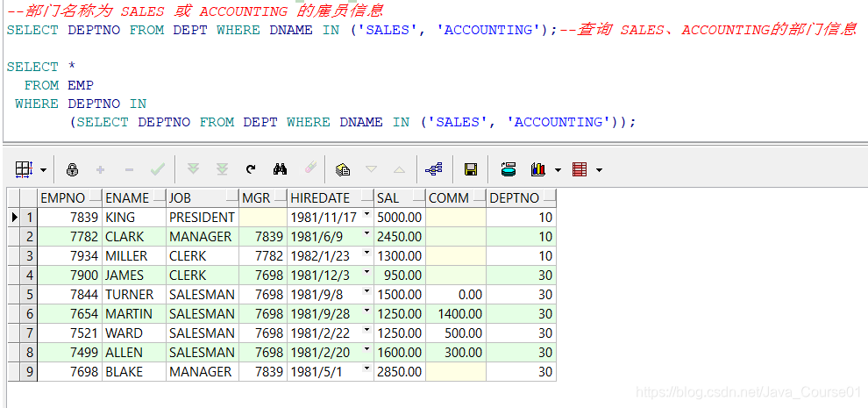Click the HIREDATE column header

point(331,198)
